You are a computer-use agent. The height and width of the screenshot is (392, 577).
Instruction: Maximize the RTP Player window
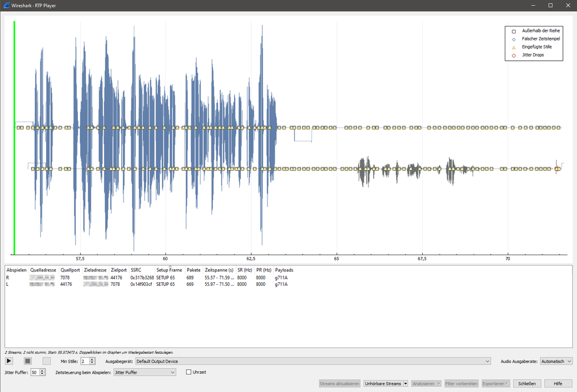[x=550, y=6]
